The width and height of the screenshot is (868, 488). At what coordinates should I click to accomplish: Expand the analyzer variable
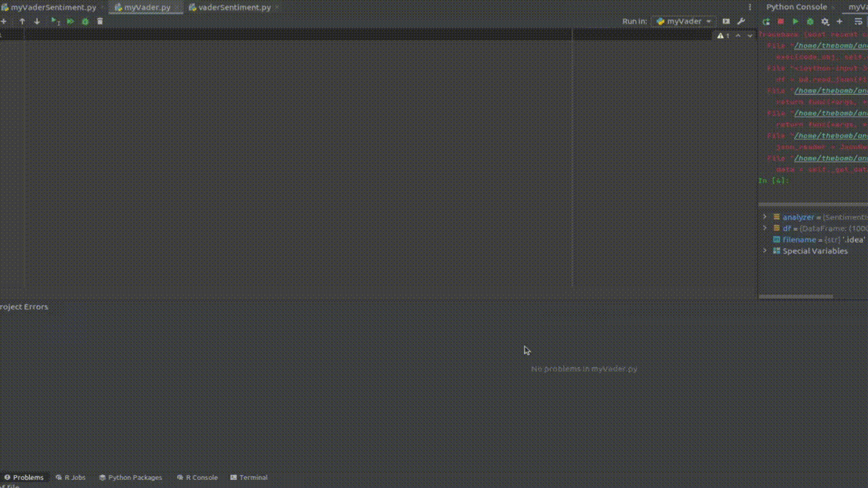(x=764, y=217)
